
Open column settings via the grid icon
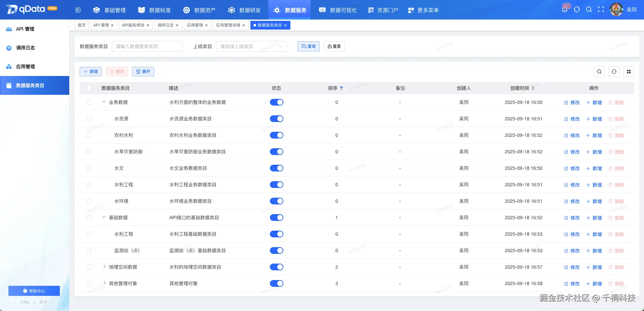[x=629, y=71]
